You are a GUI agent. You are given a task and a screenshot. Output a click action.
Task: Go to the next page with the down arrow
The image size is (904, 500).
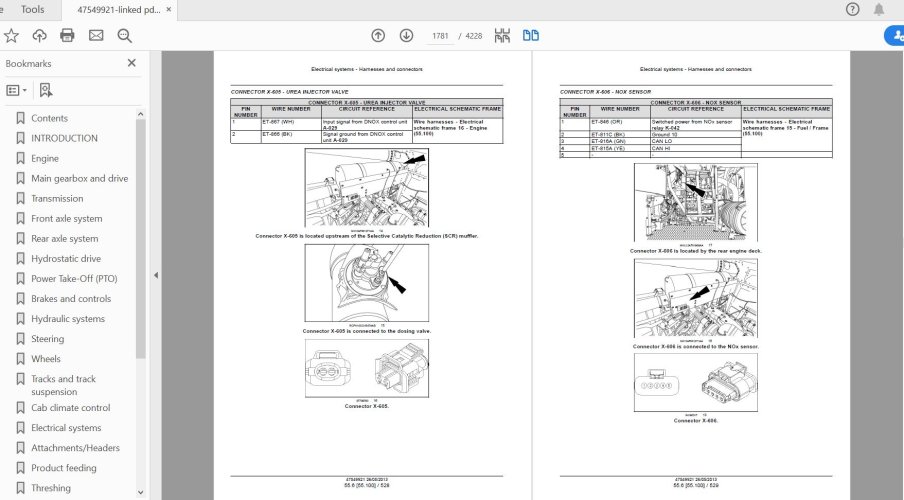coord(406,36)
